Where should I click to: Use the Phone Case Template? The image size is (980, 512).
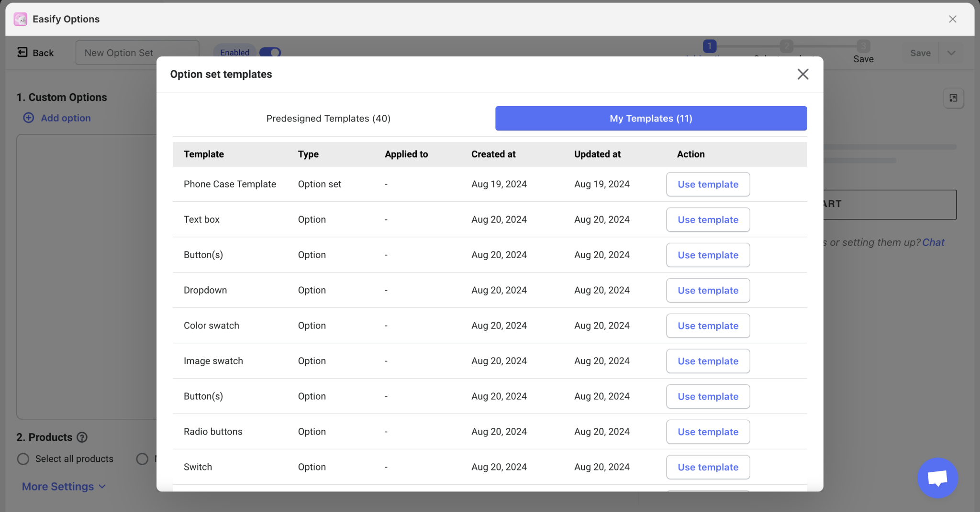point(707,184)
